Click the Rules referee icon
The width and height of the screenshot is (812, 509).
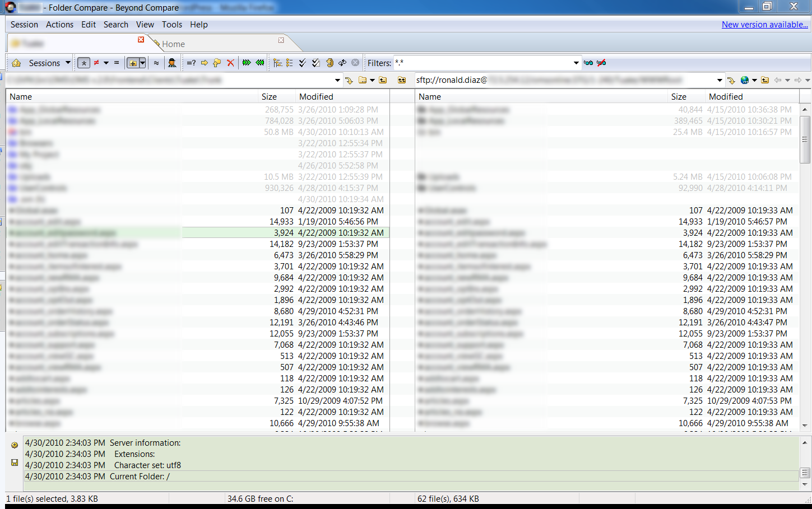172,63
